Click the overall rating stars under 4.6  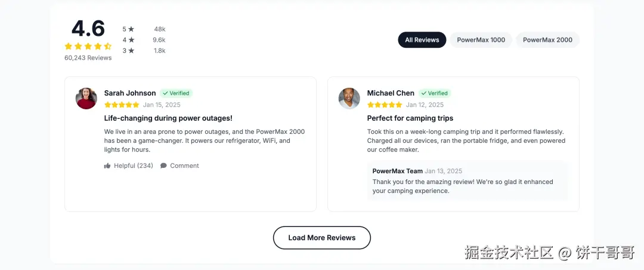[x=88, y=46]
